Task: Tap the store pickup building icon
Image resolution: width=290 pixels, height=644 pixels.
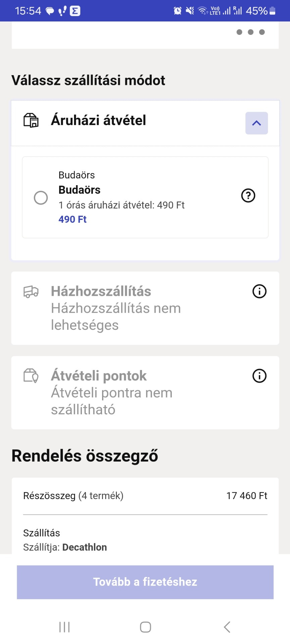Action: point(31,120)
